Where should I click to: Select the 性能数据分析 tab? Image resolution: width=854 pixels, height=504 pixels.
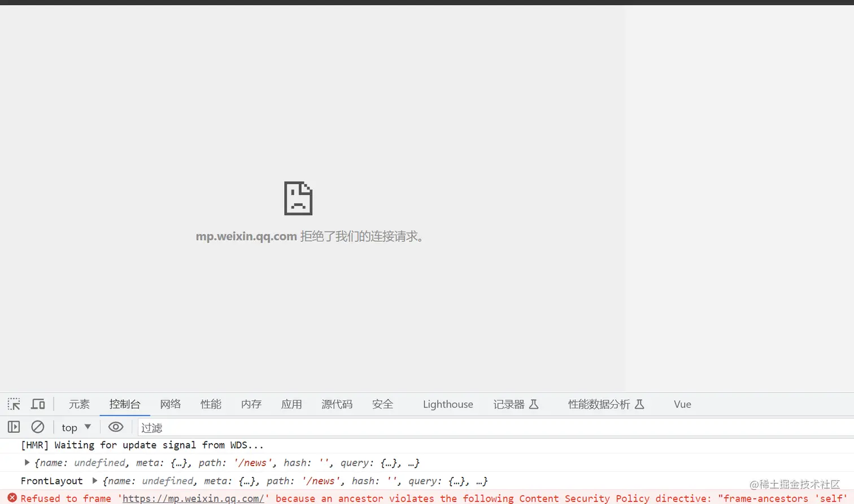606,404
